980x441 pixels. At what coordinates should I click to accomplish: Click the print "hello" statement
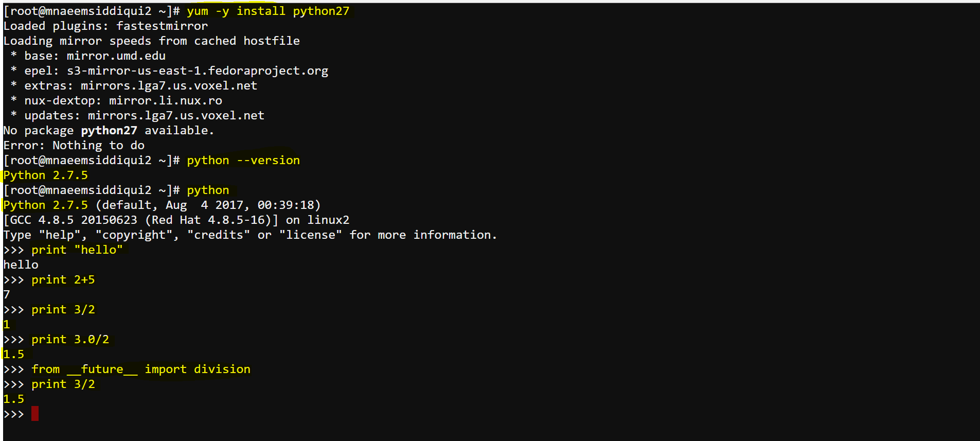click(x=77, y=250)
